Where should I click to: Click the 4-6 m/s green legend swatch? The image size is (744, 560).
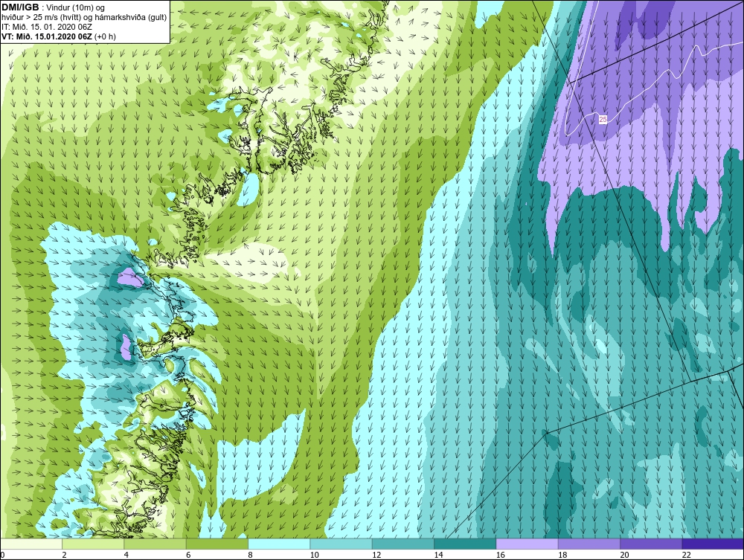point(155,544)
